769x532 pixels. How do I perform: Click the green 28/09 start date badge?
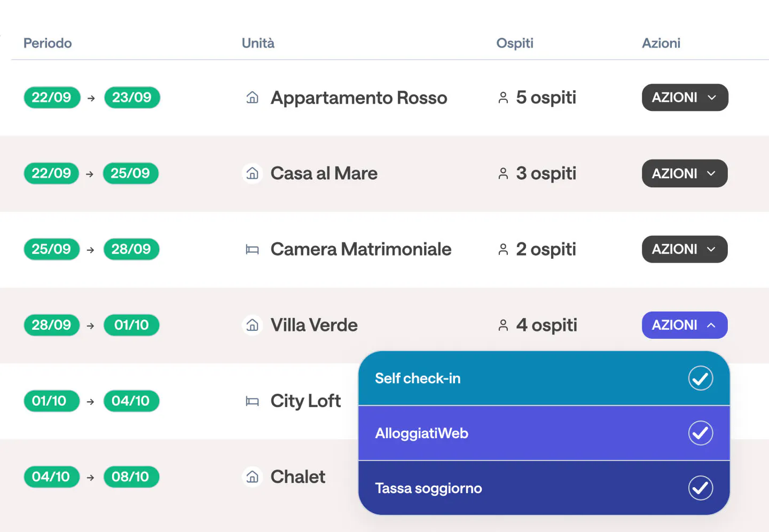(x=51, y=325)
